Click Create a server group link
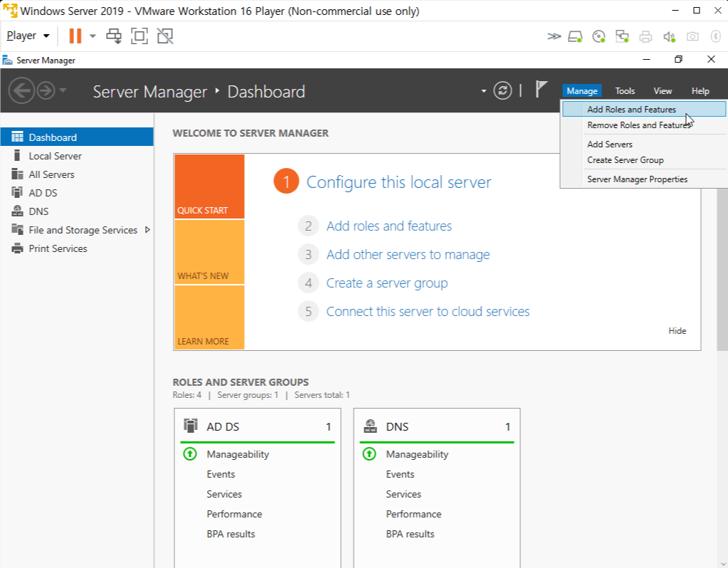Screen dimensions: 728x568 click(x=386, y=283)
